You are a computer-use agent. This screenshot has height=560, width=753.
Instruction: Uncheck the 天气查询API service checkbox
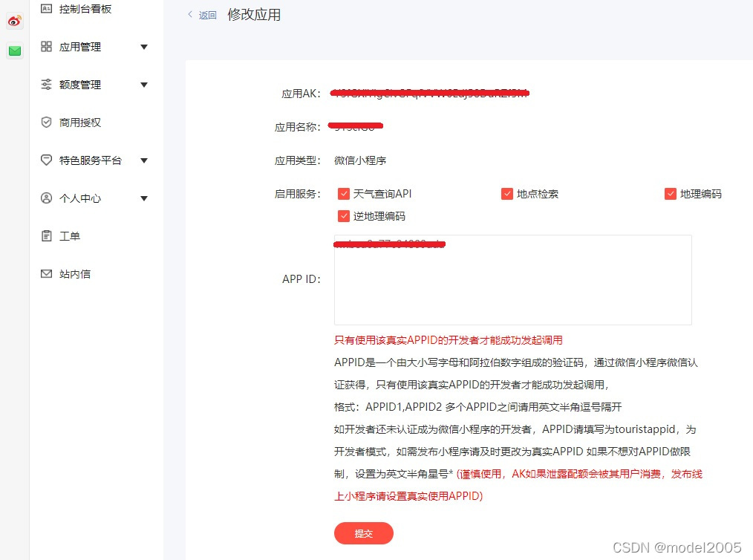click(343, 194)
